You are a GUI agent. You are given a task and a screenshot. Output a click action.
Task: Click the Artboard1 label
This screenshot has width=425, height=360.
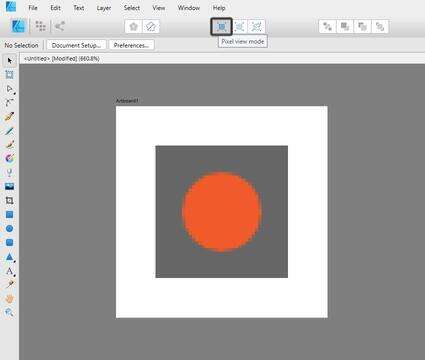(127, 101)
